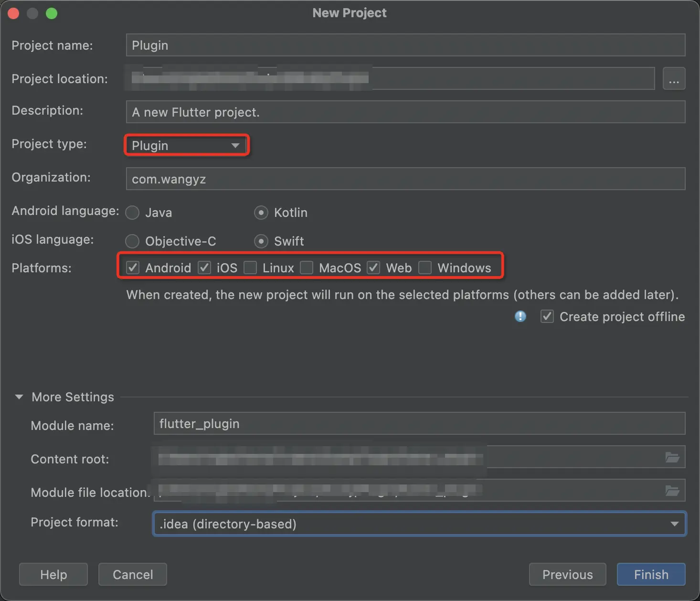The width and height of the screenshot is (700, 601).
Task: Collapse the More Settings section
Action: [19, 397]
